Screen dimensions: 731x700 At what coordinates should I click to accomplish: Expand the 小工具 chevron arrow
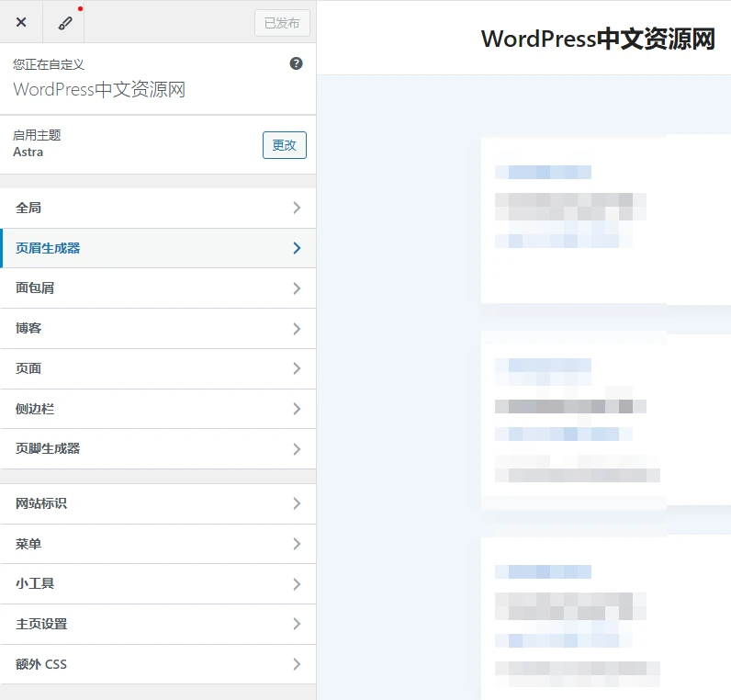click(x=297, y=584)
